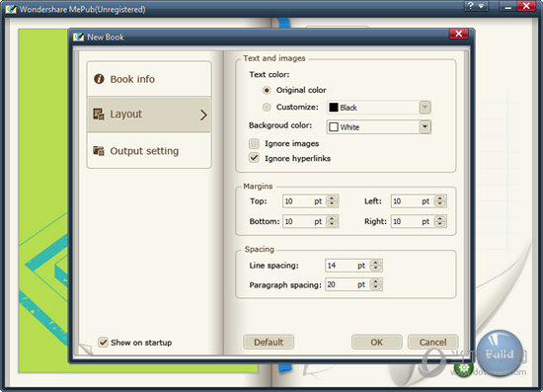The image size is (543, 392).
Task: Enable Ignore images checkbox
Action: click(x=254, y=143)
